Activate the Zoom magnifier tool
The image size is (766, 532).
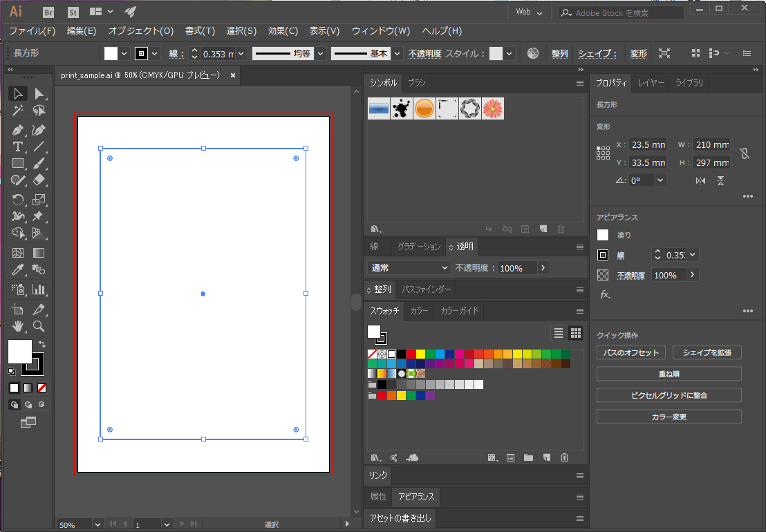point(39,326)
